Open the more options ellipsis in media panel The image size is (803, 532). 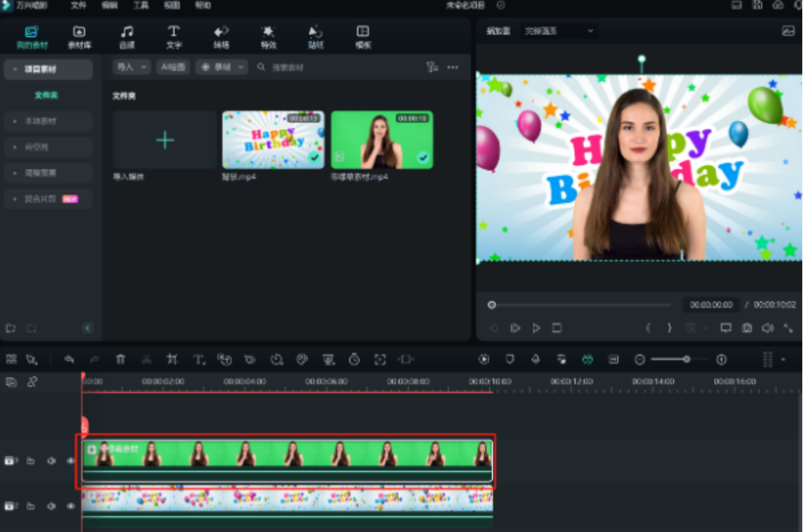point(453,67)
